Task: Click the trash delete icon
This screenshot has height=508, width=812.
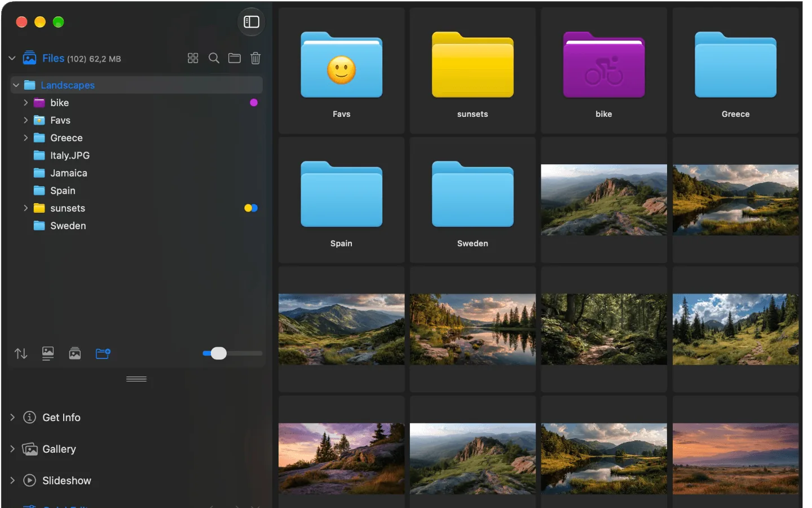Action: (255, 58)
